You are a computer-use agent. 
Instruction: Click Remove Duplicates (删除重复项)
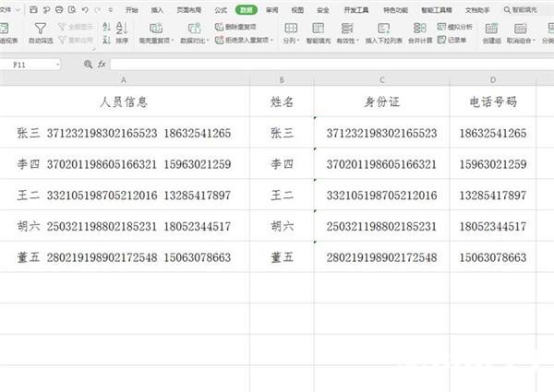[x=235, y=27]
